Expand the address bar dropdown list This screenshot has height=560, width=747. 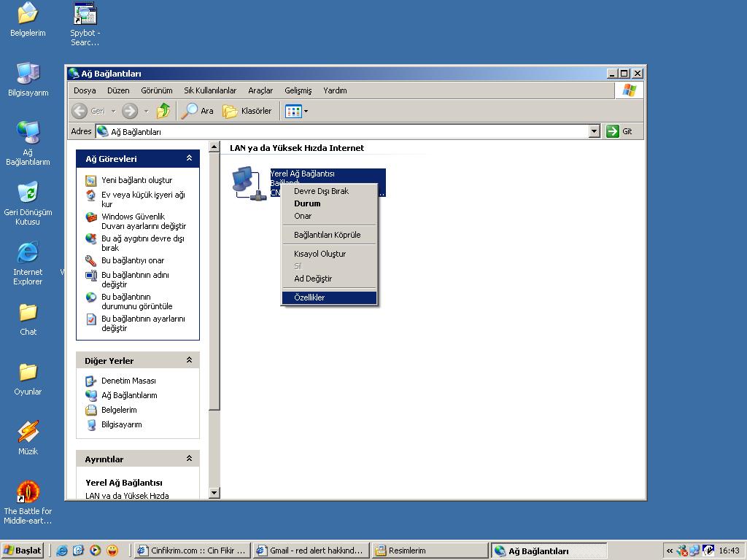(594, 131)
